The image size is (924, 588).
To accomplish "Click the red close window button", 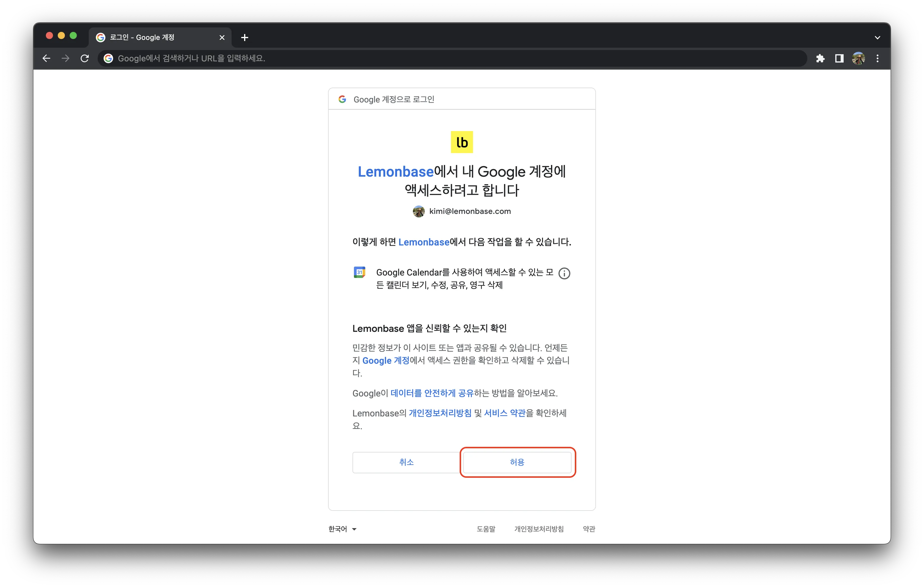I will [x=49, y=36].
